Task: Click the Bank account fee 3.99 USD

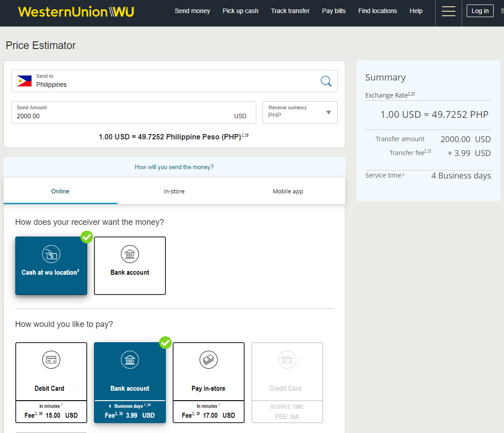Action: tap(130, 415)
